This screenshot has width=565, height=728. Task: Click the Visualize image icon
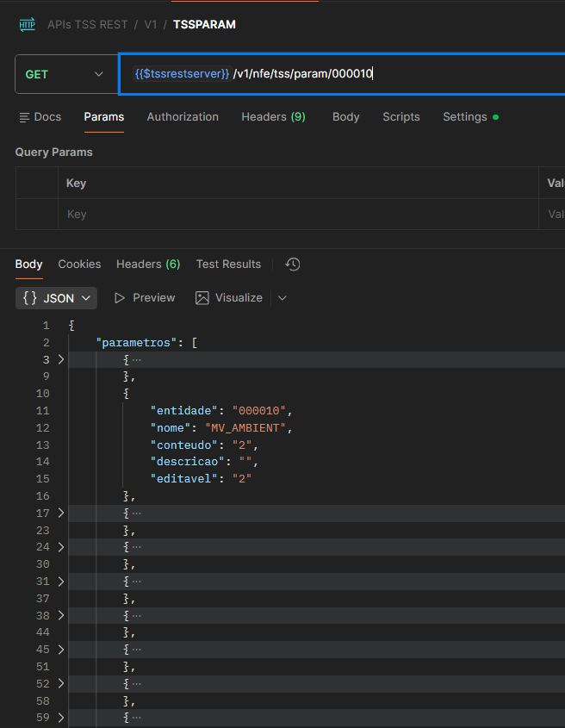[x=202, y=298]
